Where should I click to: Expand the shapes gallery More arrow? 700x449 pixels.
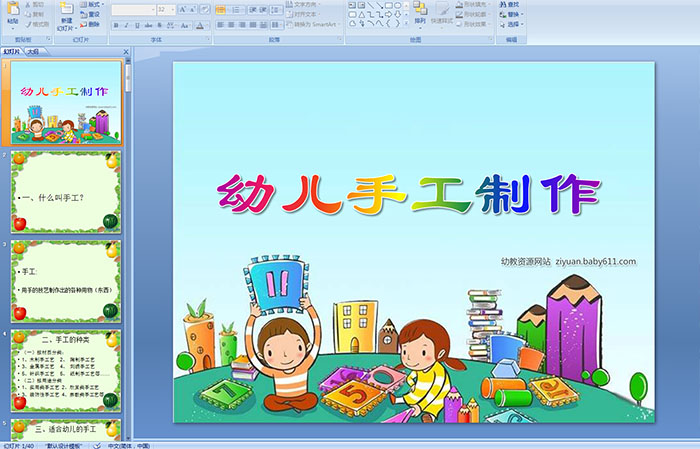pos(406,23)
